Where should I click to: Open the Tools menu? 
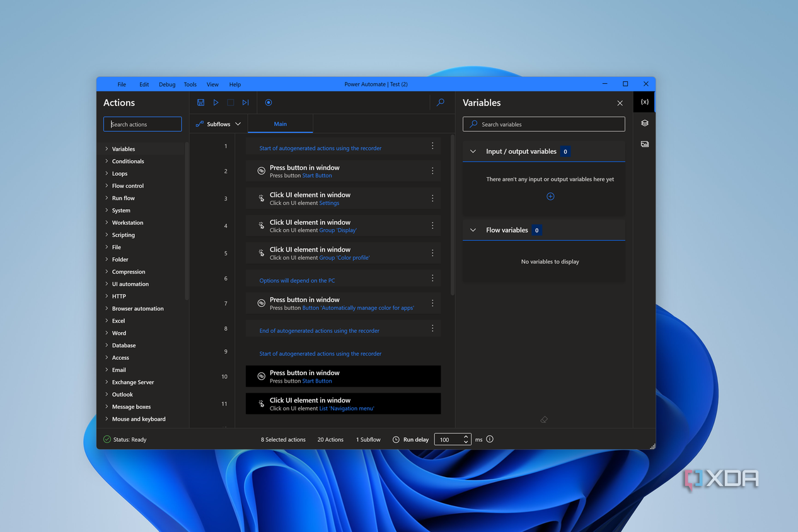(x=190, y=84)
